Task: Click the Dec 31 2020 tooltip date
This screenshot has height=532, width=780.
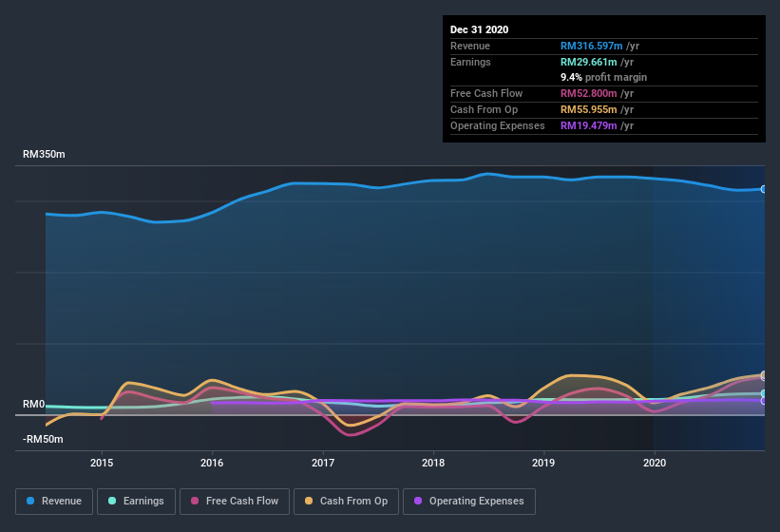Action: click(x=479, y=29)
